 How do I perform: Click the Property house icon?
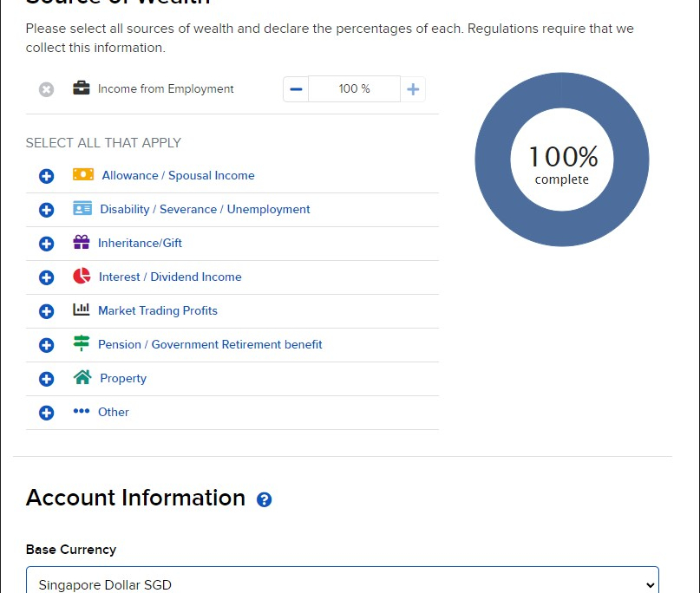pyautogui.click(x=82, y=377)
